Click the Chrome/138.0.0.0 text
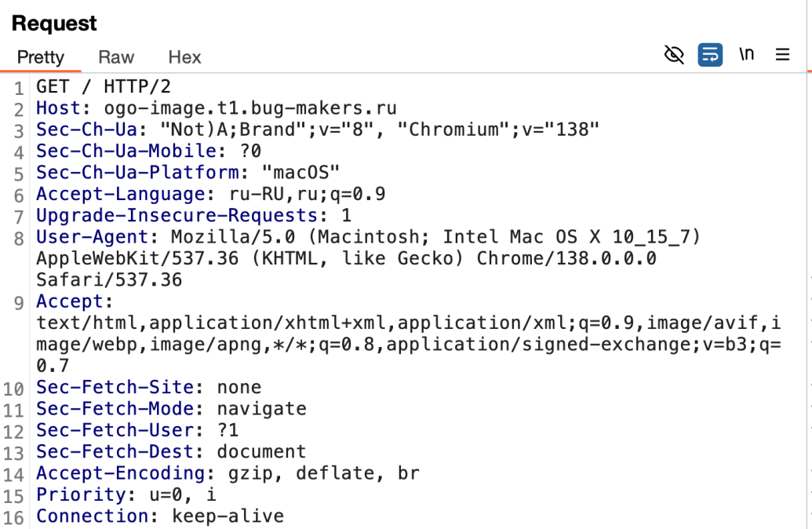The height and width of the screenshot is (529, 812). (x=566, y=258)
